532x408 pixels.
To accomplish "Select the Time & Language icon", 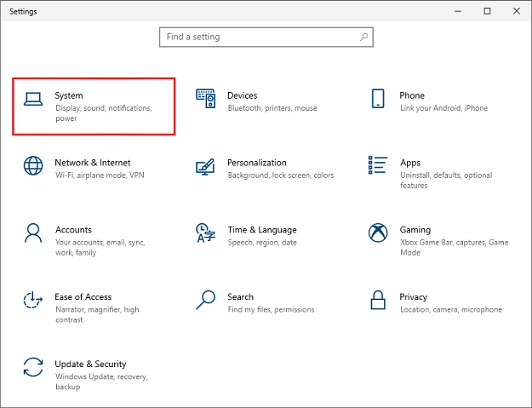I will [205, 233].
